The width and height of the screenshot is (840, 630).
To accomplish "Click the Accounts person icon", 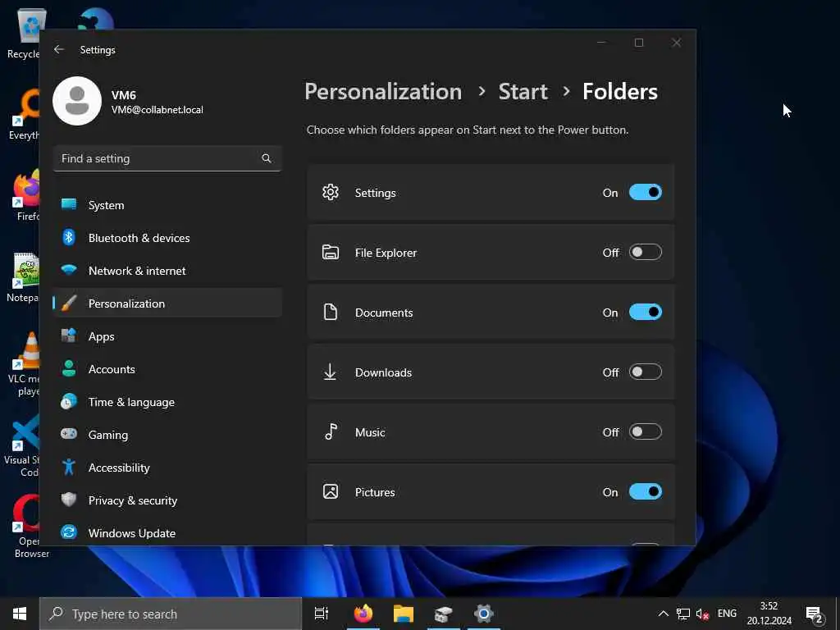I will coord(69,368).
